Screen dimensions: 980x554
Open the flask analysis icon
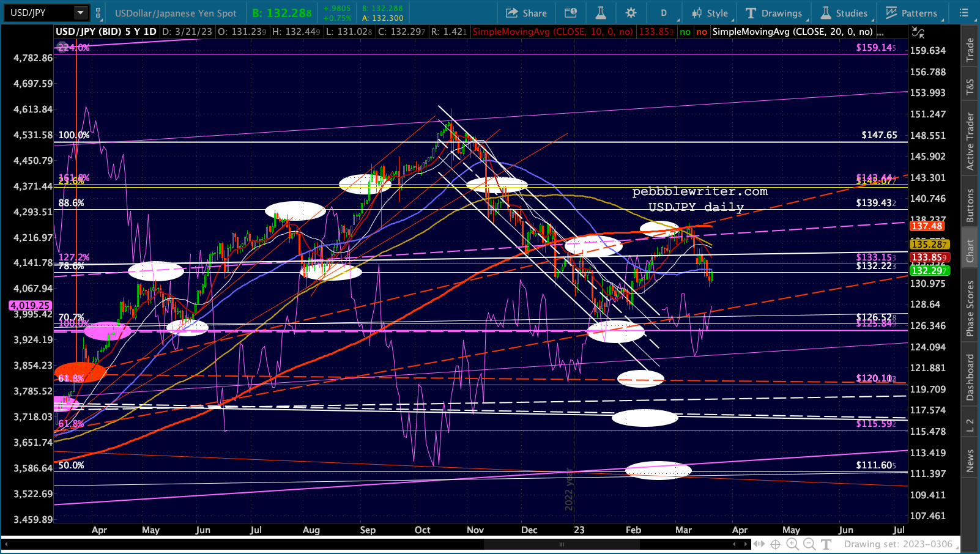(x=601, y=13)
